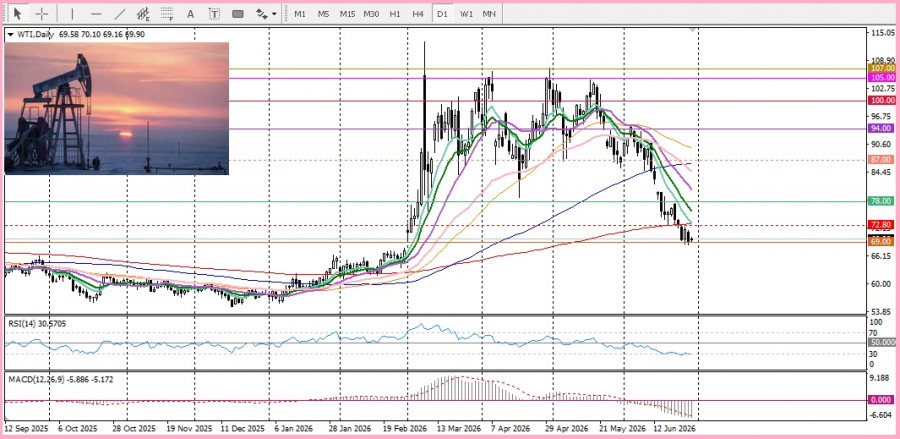Click the 0.000 MACD level label
This screenshot has width=900, height=439.
[882, 401]
